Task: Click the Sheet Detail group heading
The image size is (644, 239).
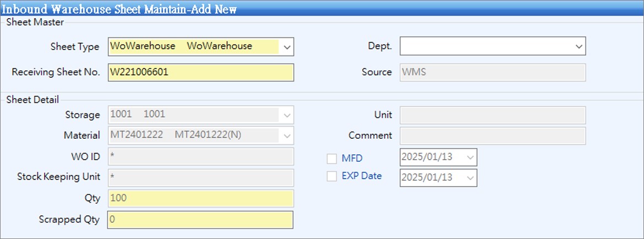Action: (x=33, y=100)
